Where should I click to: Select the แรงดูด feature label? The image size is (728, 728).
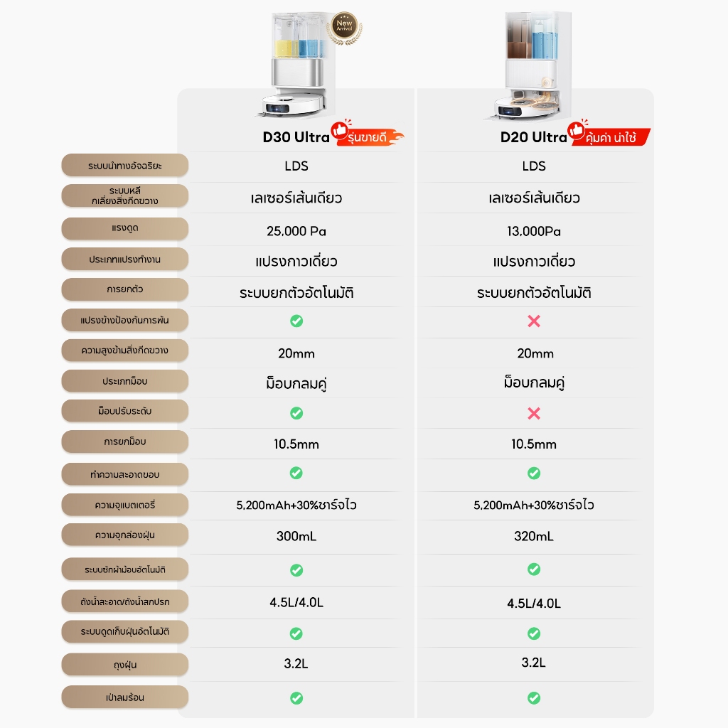125,229
